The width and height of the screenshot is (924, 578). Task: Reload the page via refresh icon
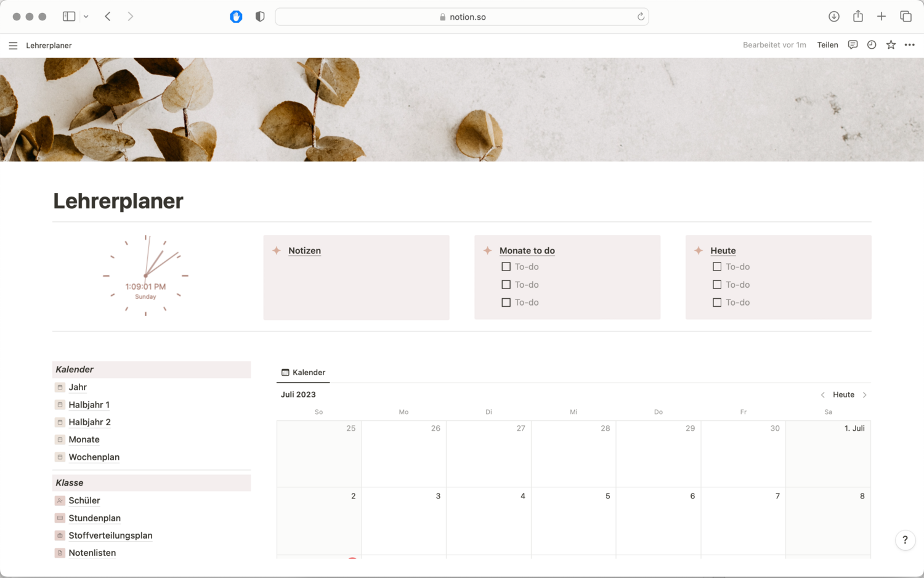click(x=641, y=17)
